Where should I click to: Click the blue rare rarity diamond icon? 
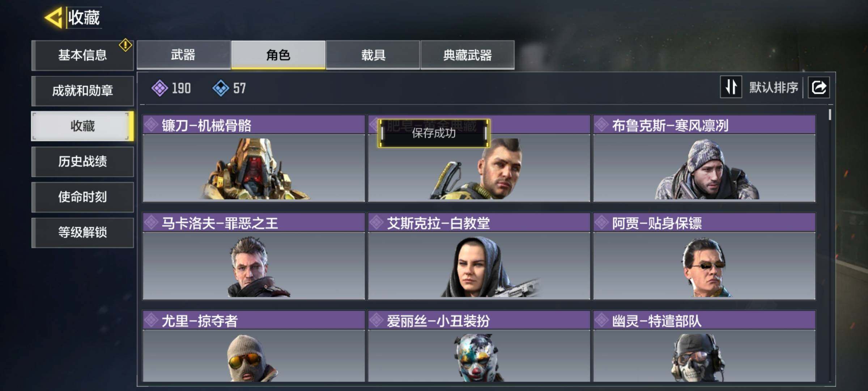click(x=221, y=88)
